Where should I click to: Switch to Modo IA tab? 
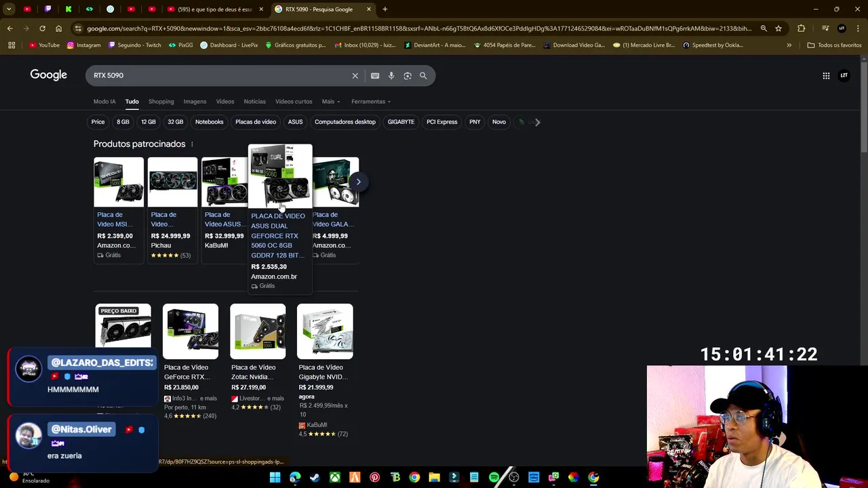[104, 102]
